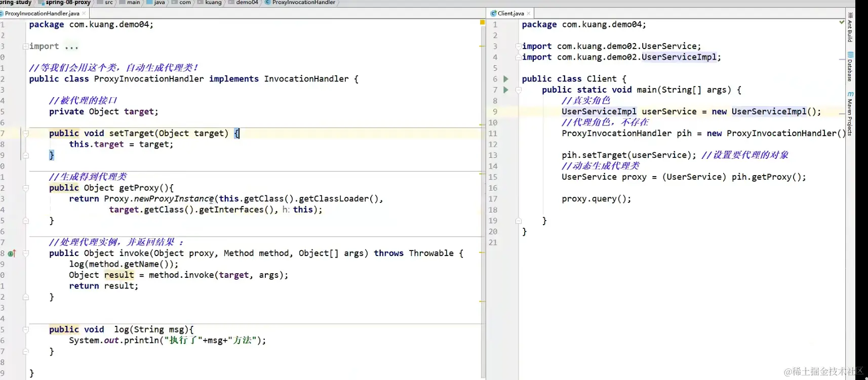The image size is (868, 380).
Task: Click the comment '//被代理的接口'
Action: pyautogui.click(x=83, y=101)
